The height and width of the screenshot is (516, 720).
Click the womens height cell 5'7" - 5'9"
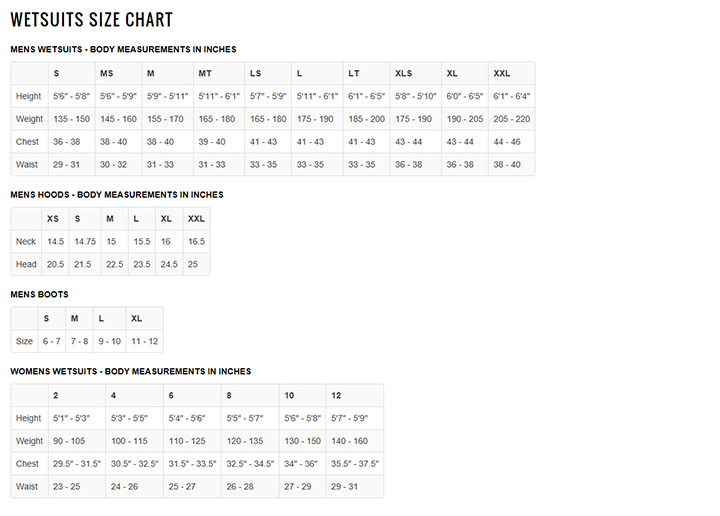349,418
